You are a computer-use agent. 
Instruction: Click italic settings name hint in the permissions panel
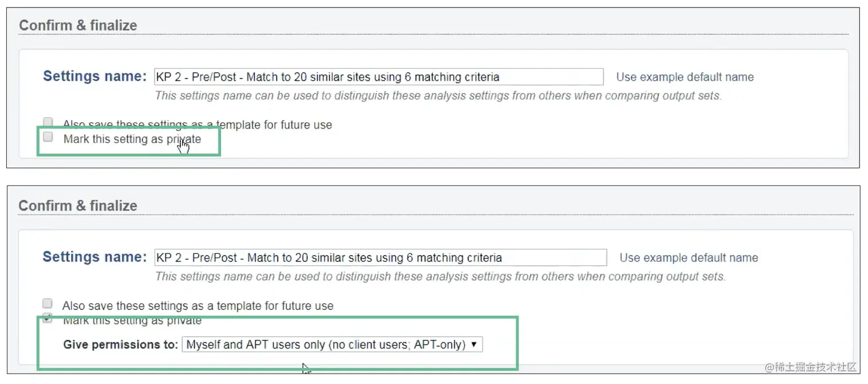440,277
